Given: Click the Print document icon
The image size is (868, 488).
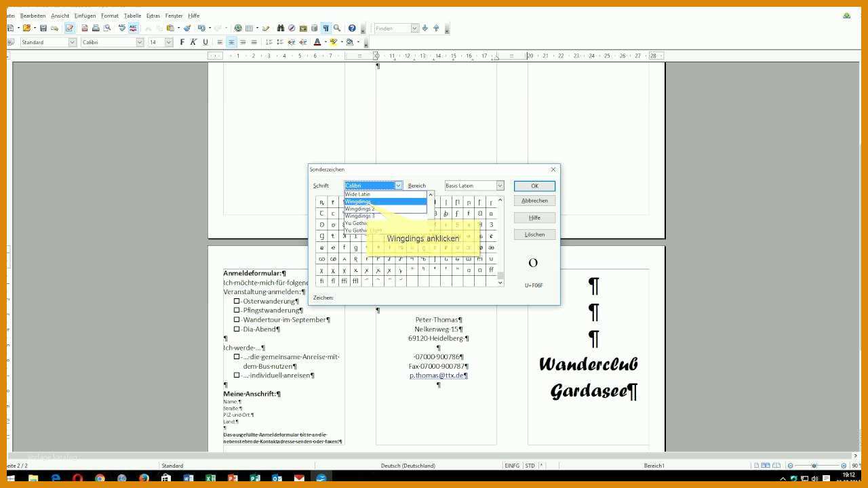Looking at the screenshot, I should click(x=96, y=28).
